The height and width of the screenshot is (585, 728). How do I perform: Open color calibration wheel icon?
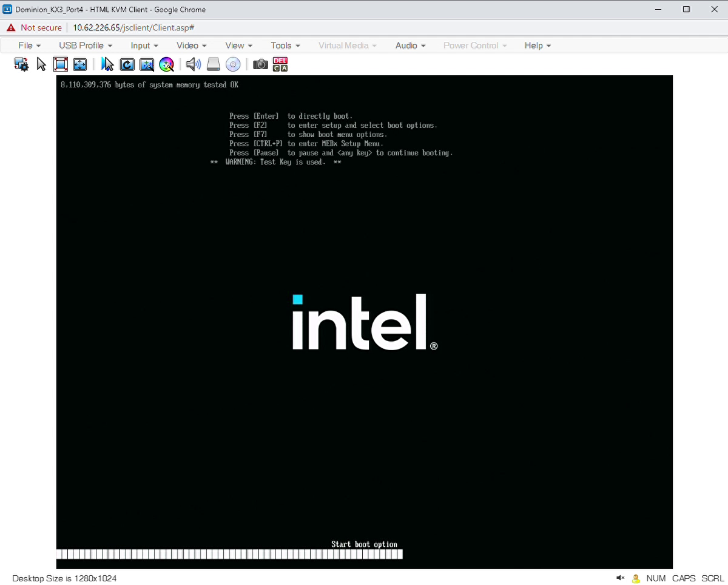(166, 64)
